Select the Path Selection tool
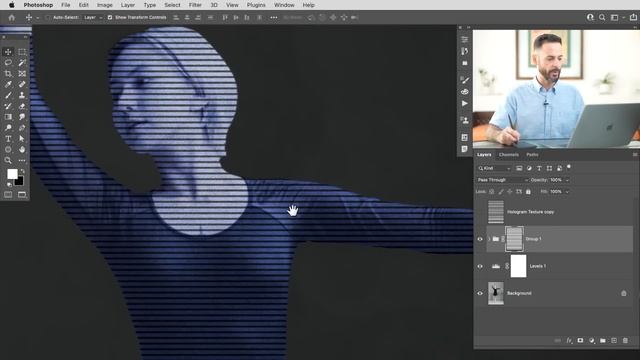 click(x=22, y=139)
